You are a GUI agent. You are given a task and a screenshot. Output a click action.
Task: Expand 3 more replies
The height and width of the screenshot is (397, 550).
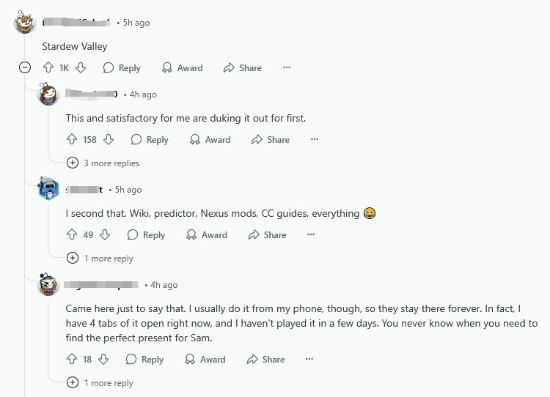(103, 163)
